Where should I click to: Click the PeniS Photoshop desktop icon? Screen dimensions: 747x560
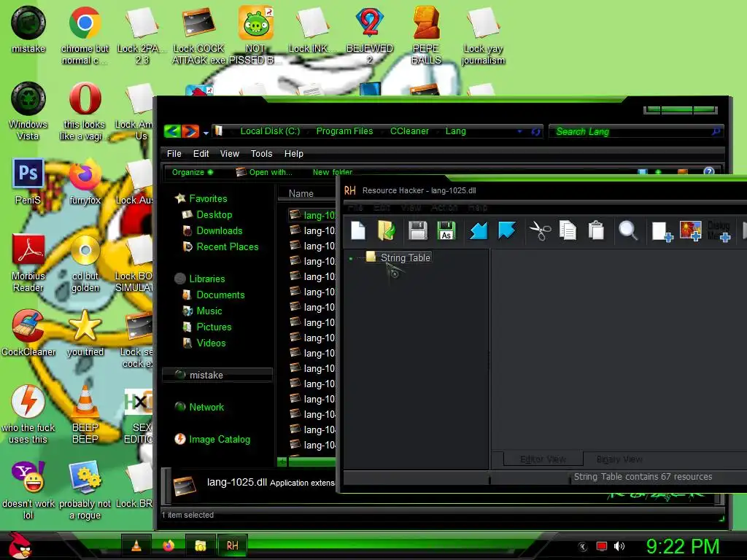click(x=28, y=182)
